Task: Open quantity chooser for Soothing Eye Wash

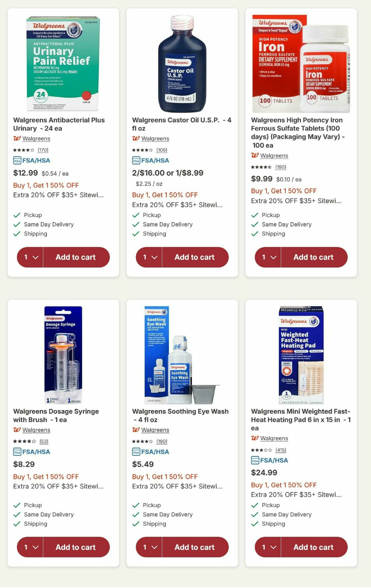Action: coord(150,547)
